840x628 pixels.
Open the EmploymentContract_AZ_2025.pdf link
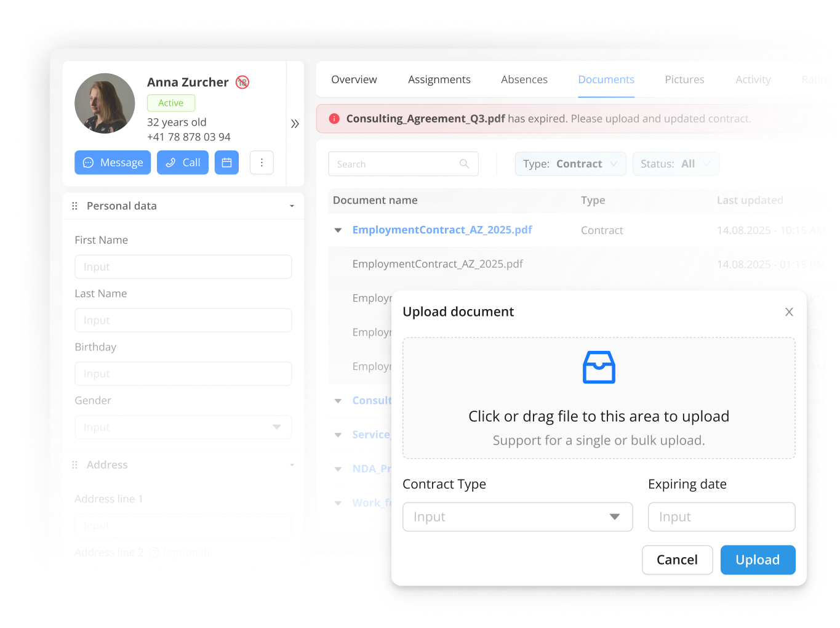(x=442, y=230)
